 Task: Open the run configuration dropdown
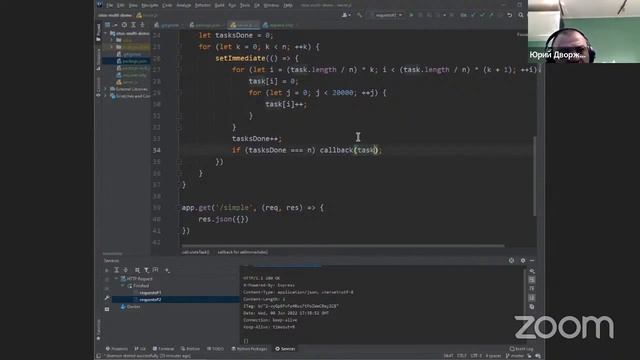pos(388,15)
